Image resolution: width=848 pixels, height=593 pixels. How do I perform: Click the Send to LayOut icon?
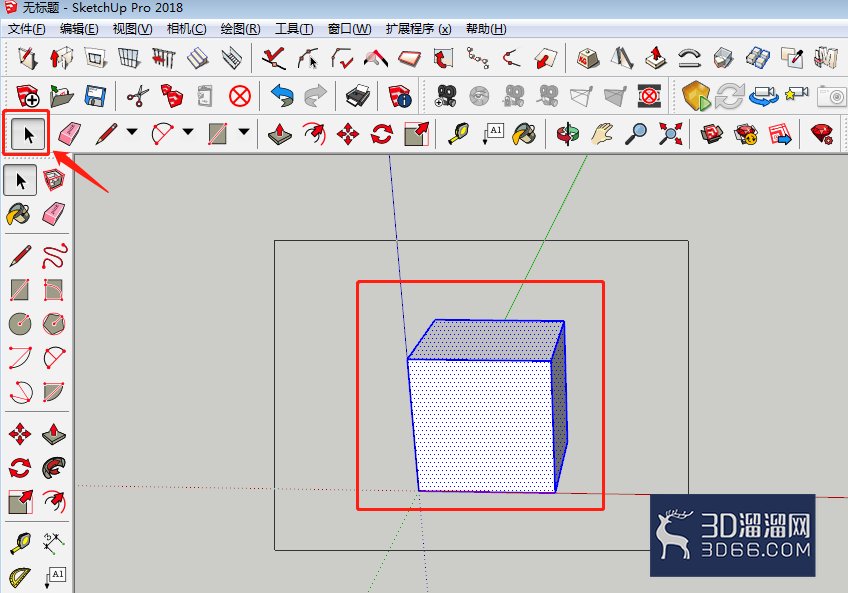point(780,134)
